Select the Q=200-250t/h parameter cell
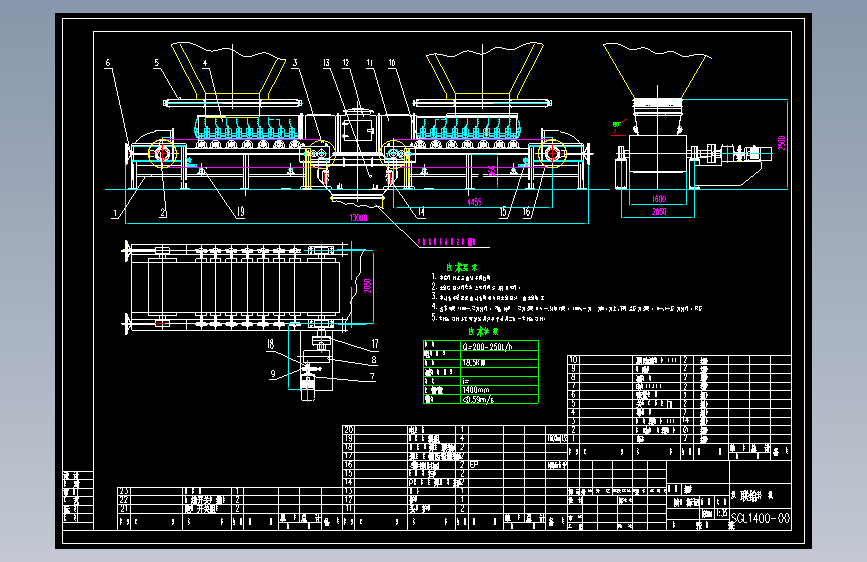Image resolution: width=867 pixels, height=562 pixels. [499, 346]
